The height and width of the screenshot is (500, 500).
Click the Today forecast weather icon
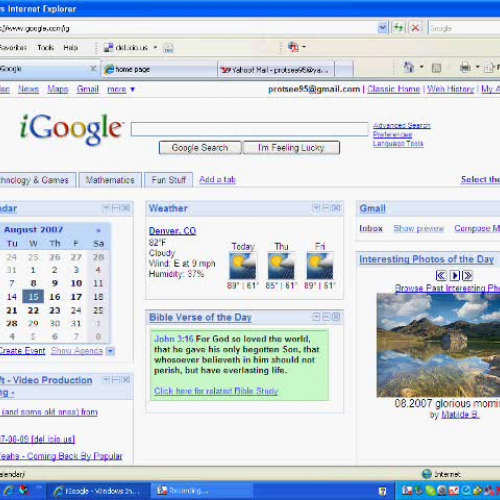point(243,266)
